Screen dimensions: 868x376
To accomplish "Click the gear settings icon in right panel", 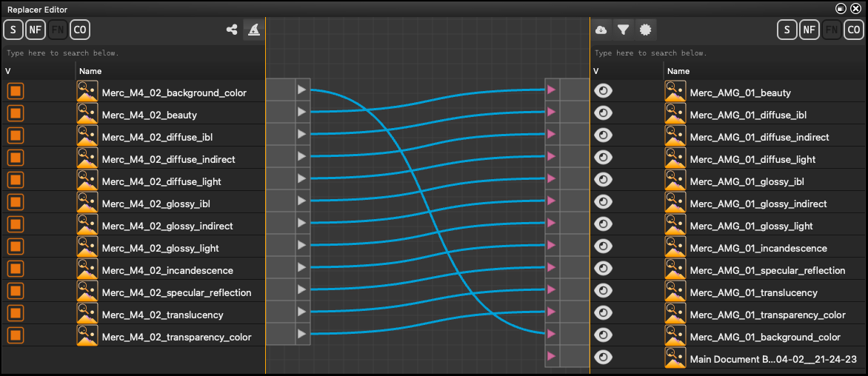I will (644, 30).
